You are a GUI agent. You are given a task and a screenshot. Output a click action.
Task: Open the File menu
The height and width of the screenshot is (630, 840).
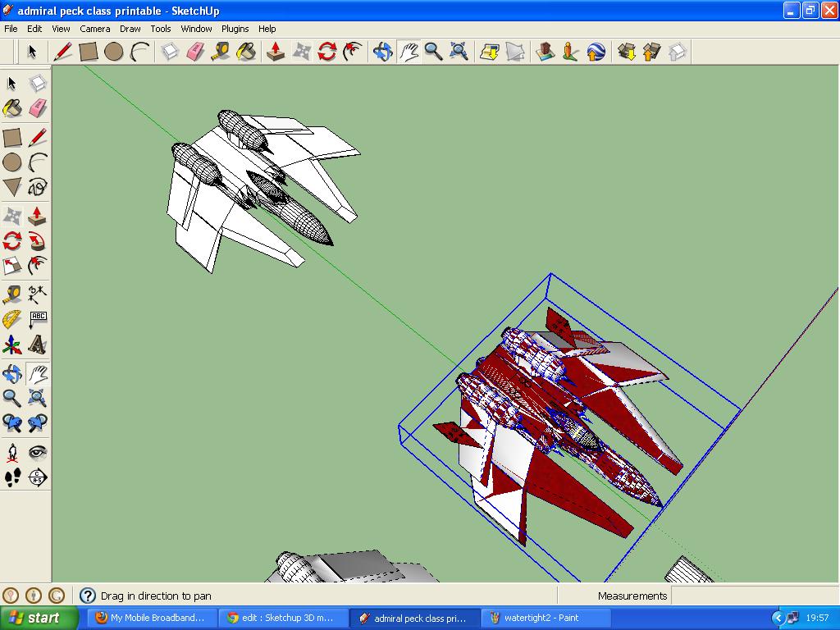coord(11,29)
